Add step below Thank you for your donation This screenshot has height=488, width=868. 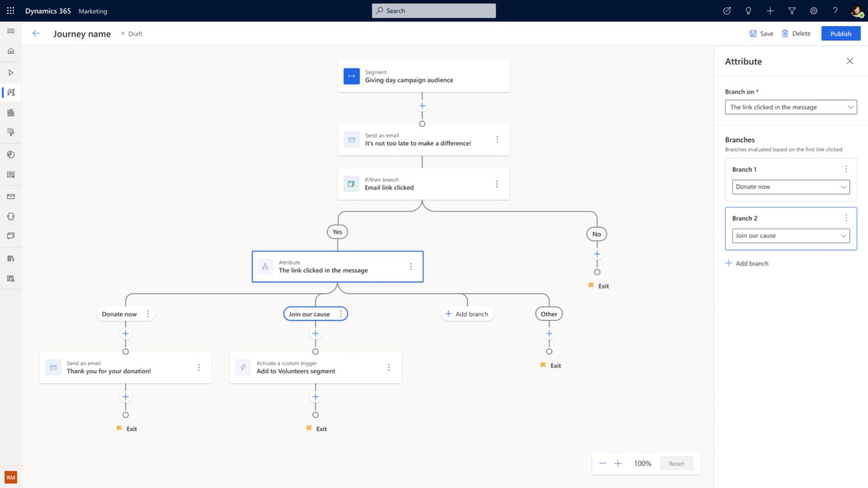click(x=125, y=397)
